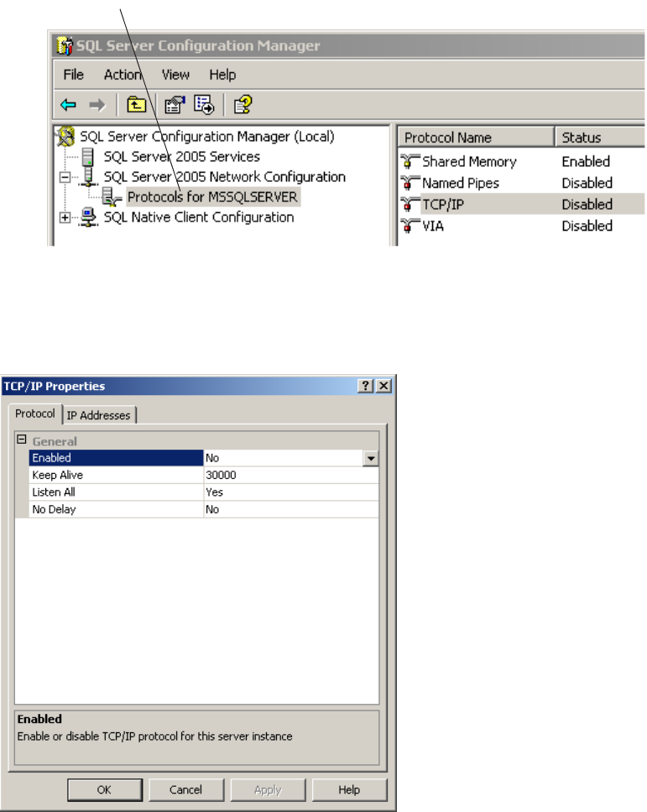Click the context help question mark button
Image resolution: width=647 pixels, height=812 pixels.
365,386
